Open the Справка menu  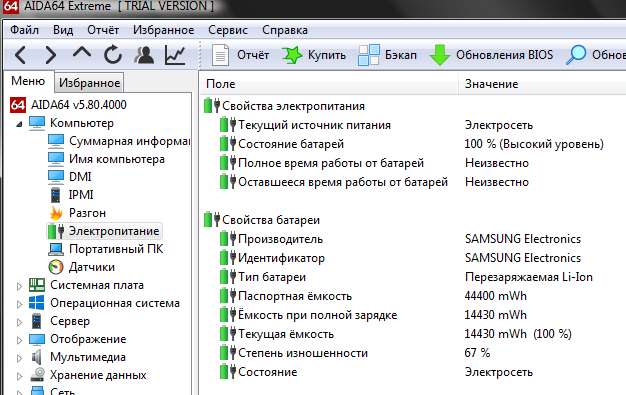click(x=285, y=30)
